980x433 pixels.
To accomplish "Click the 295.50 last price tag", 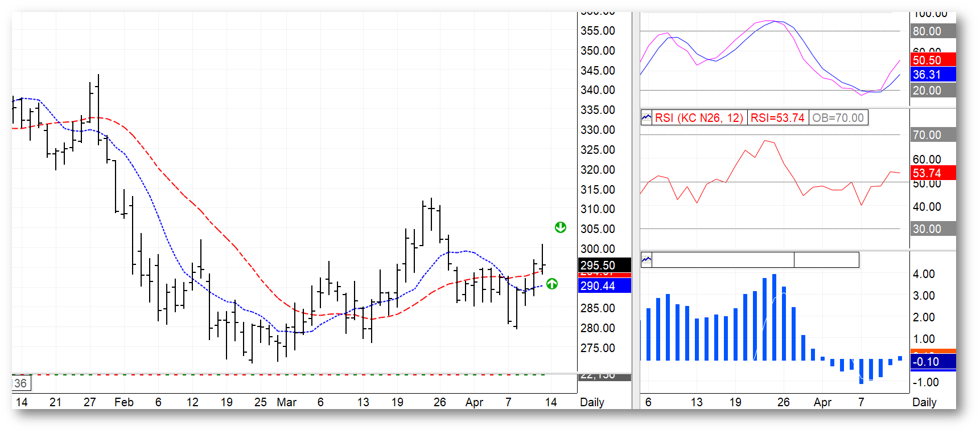I will click(604, 265).
